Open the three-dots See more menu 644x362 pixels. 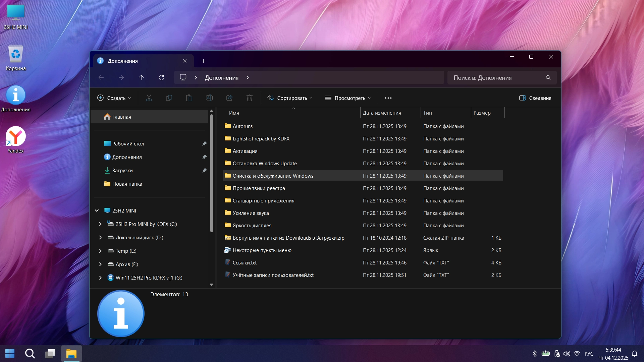388,98
